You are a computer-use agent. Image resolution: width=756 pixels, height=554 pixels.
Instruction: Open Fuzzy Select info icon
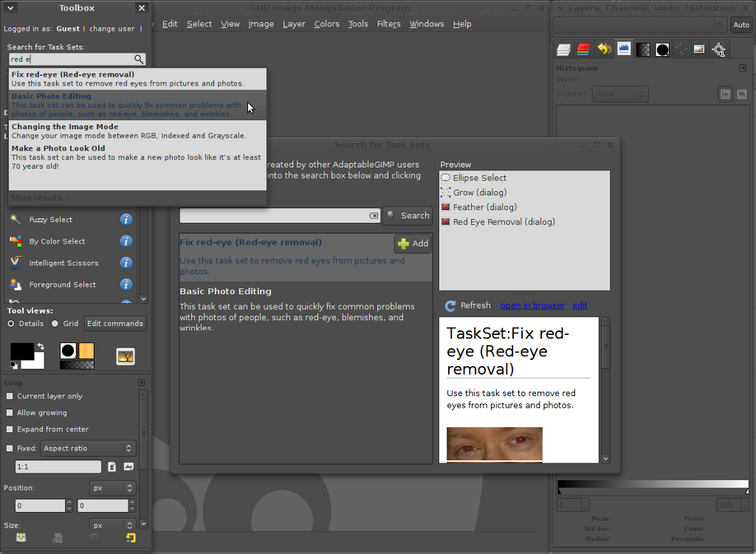pyautogui.click(x=126, y=220)
